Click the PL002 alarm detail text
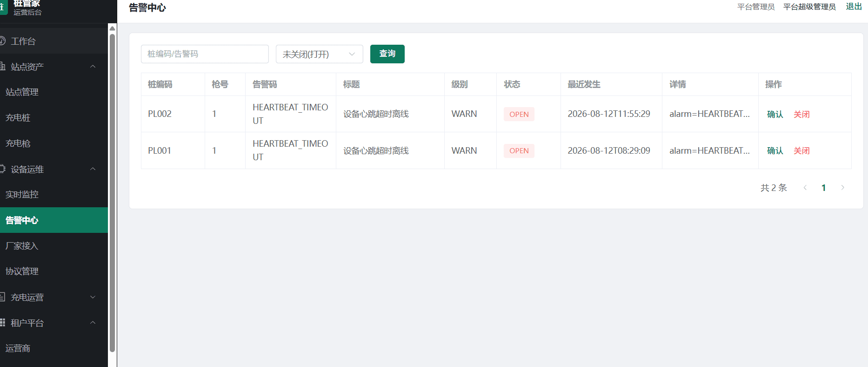 pyautogui.click(x=709, y=114)
